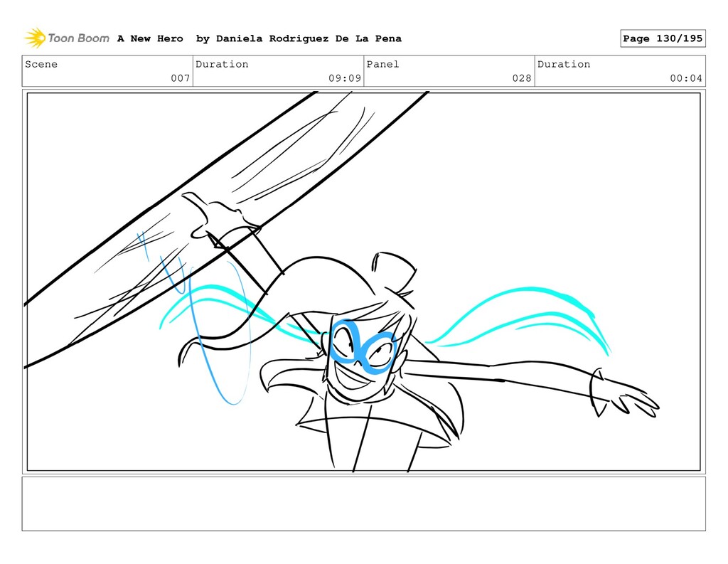Select panel number '028'

(x=522, y=78)
